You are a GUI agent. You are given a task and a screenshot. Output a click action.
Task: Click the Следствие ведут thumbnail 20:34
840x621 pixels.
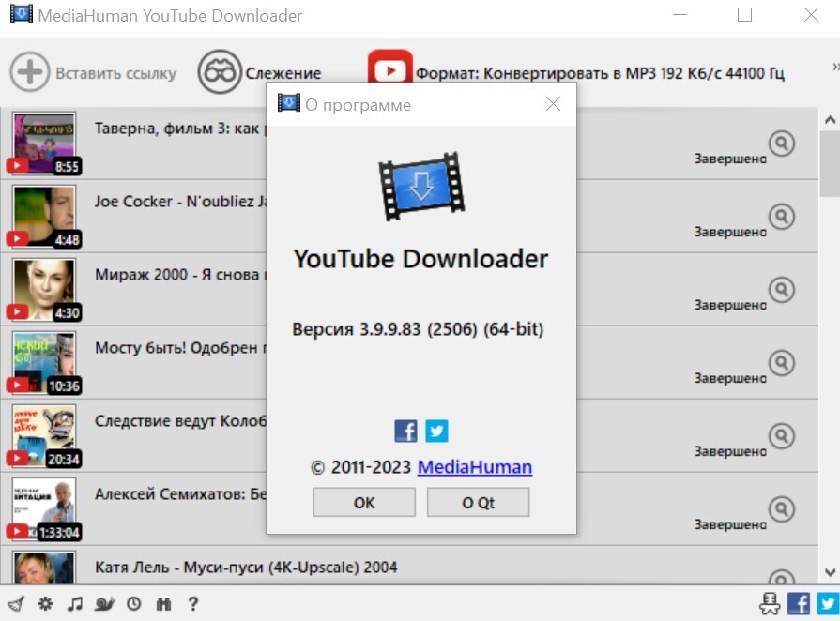(44, 436)
